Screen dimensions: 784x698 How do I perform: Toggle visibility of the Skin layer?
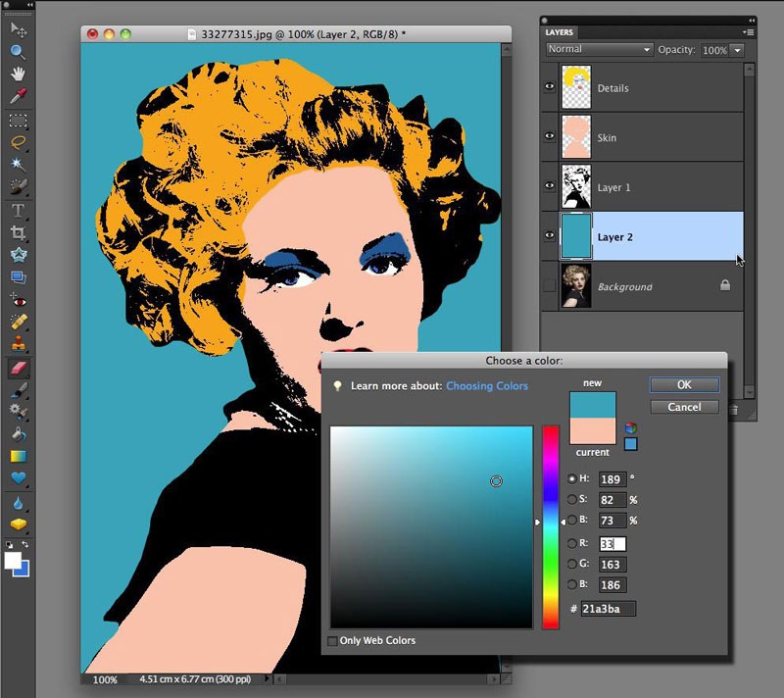click(550, 135)
